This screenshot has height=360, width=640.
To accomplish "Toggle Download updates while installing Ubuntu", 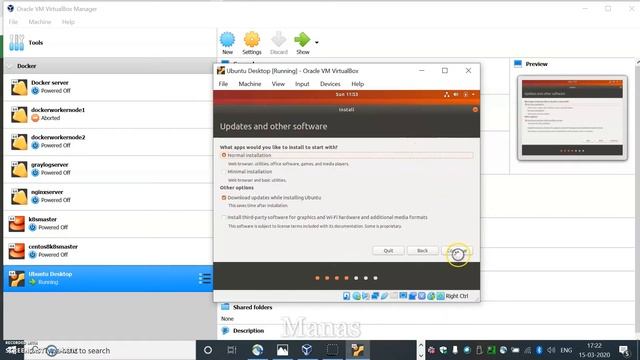I will [x=224, y=198].
